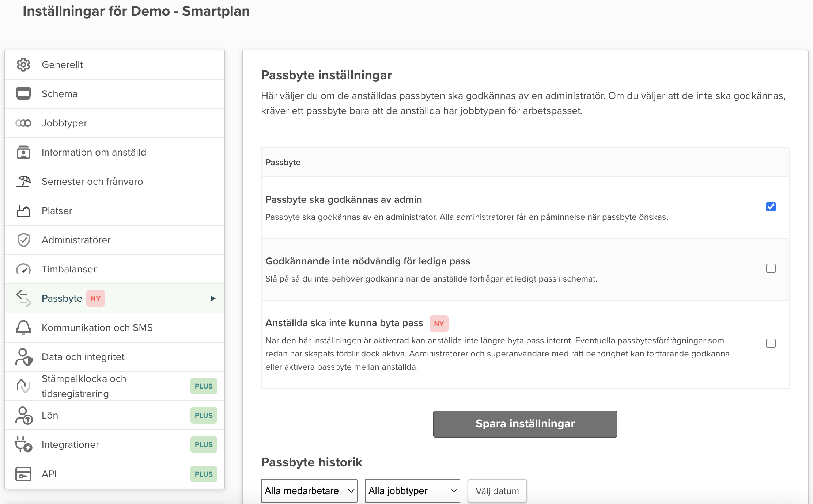Go to the 'Data och integritet' section
Screen dimensions: 813x504
click(83, 357)
